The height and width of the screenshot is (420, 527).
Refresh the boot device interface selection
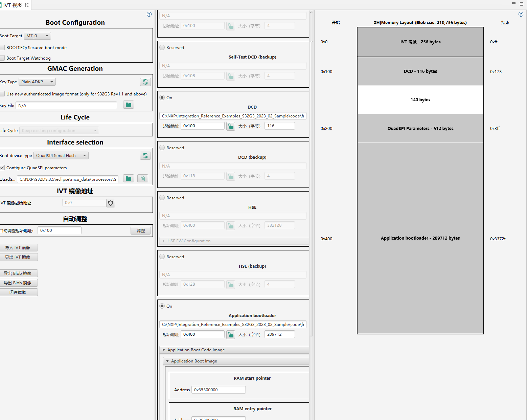(x=145, y=155)
